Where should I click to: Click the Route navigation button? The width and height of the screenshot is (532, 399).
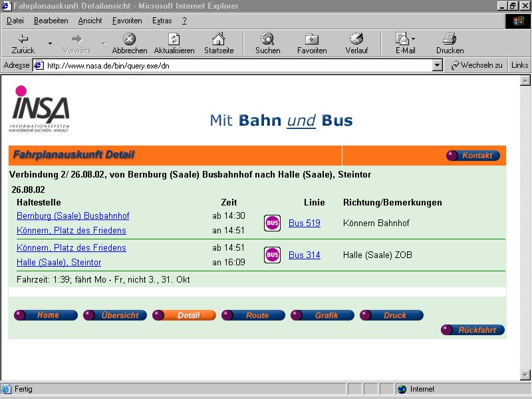[x=253, y=315]
